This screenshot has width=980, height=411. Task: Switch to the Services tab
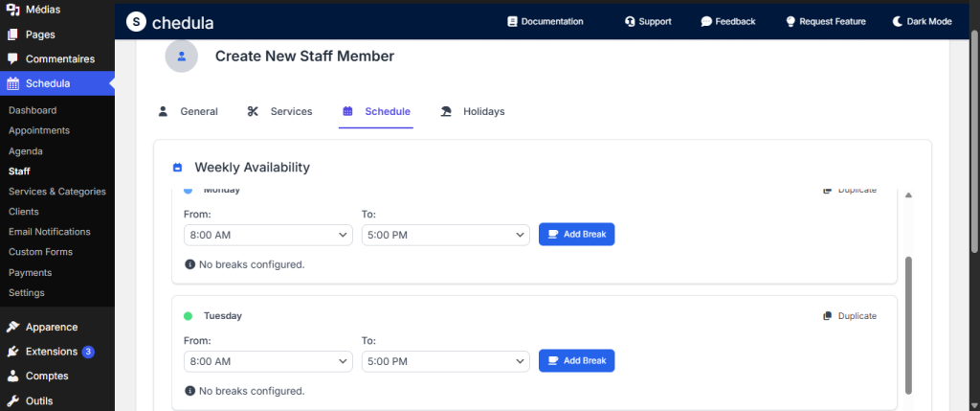click(279, 111)
